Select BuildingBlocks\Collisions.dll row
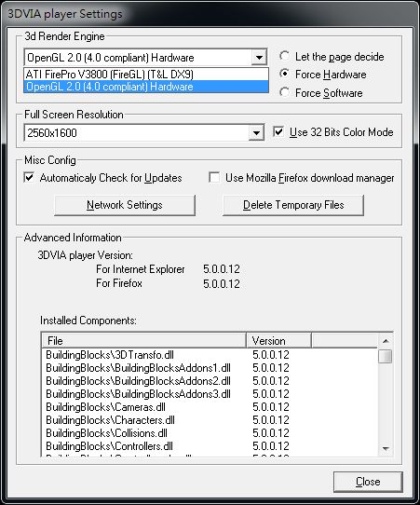Screen dimensions: 420x505 [210, 433]
